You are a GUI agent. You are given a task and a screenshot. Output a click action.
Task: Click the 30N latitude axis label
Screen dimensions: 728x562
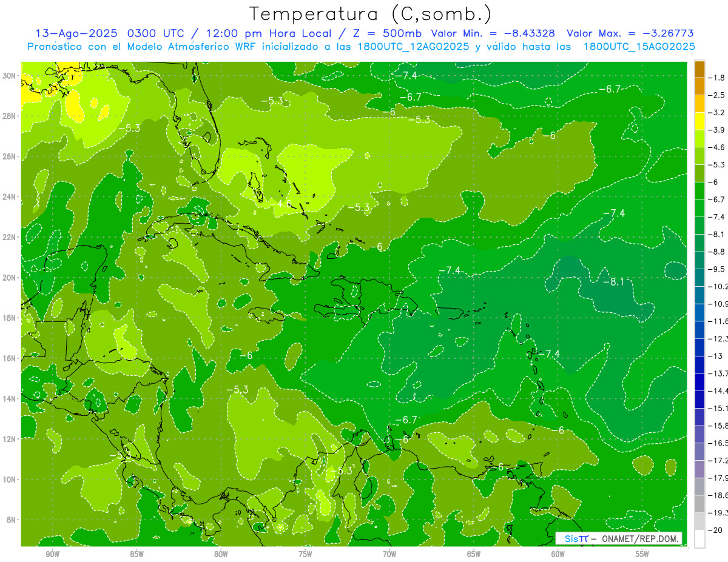pos(10,76)
